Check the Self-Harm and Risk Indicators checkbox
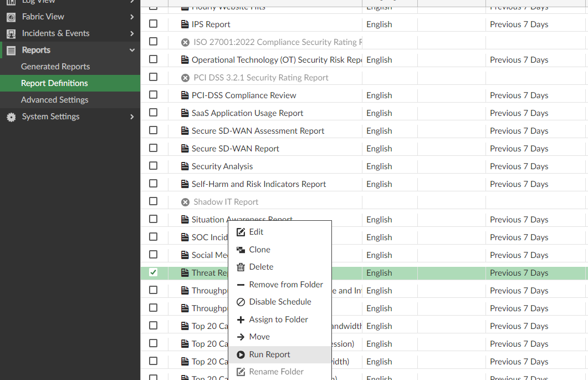Screen dimensions: 588x380 click(x=153, y=183)
